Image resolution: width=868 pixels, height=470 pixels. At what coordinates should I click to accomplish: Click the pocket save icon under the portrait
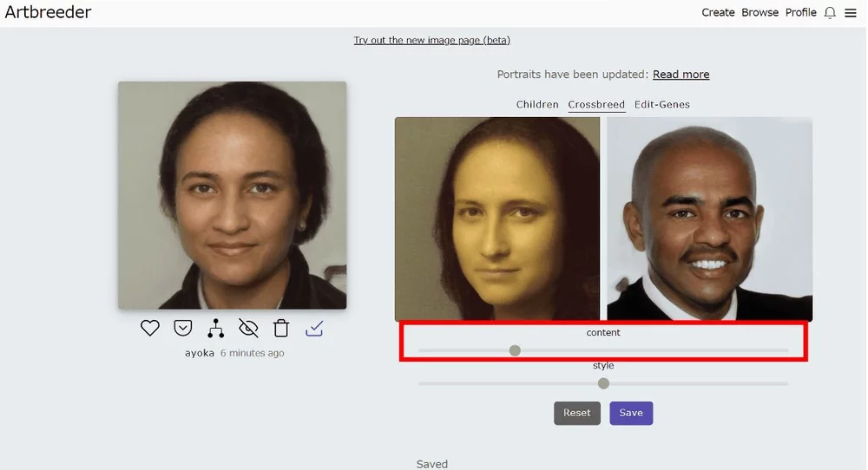point(182,328)
